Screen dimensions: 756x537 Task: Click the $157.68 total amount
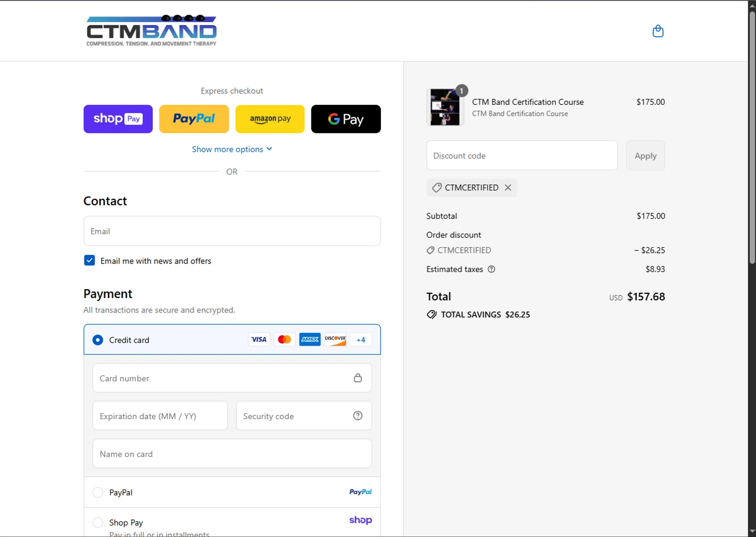pos(646,297)
